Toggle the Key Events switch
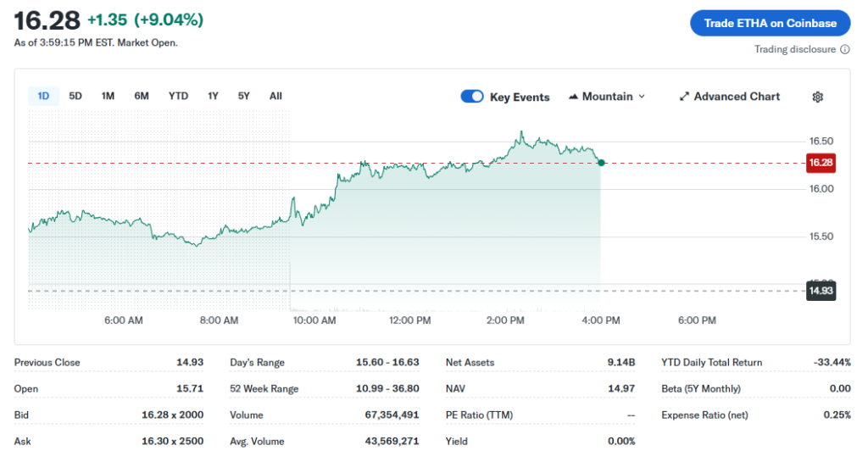Screen dimensions: 868x462 pos(472,97)
